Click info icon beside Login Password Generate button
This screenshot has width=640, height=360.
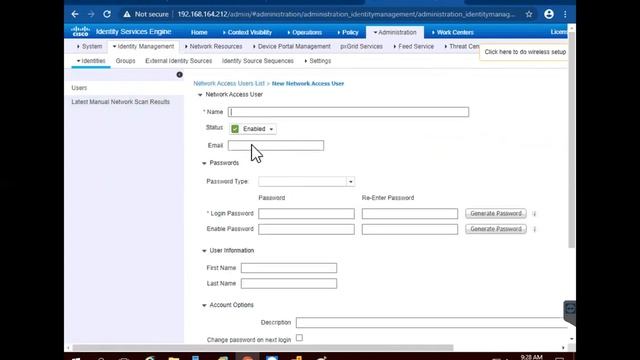coord(535,213)
